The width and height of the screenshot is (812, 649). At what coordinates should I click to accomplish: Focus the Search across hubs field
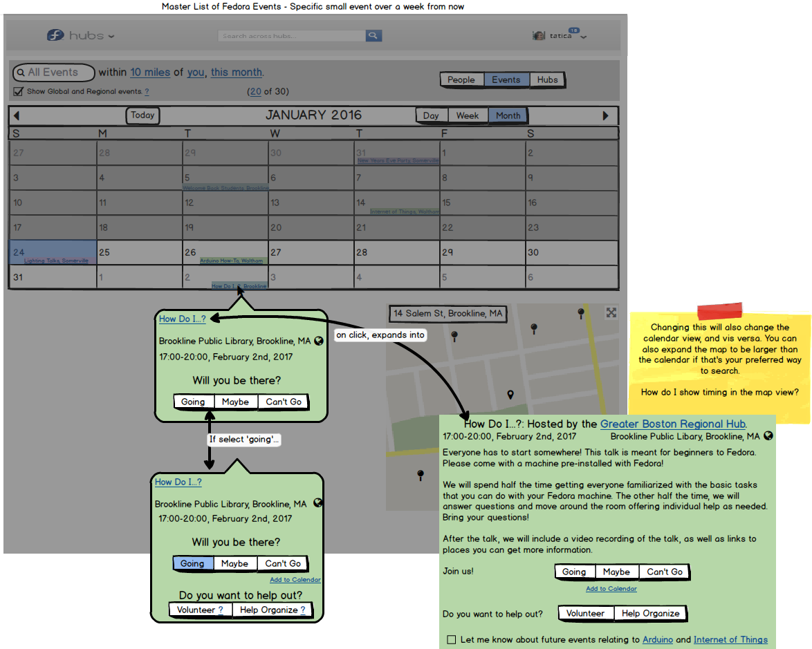292,36
